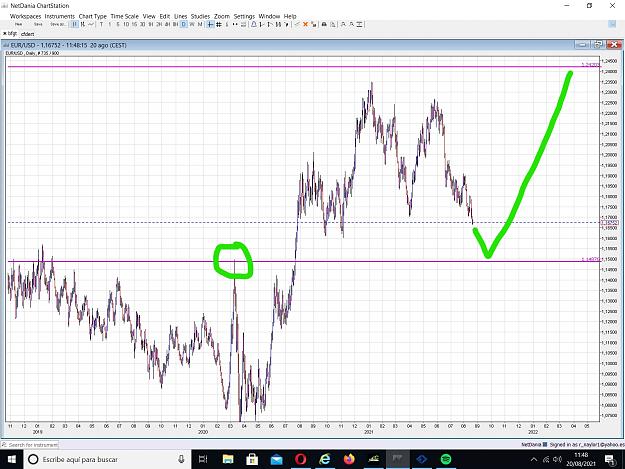Screen dimensions: 625x469
Task: Open the View menu
Action: [x=149, y=16]
